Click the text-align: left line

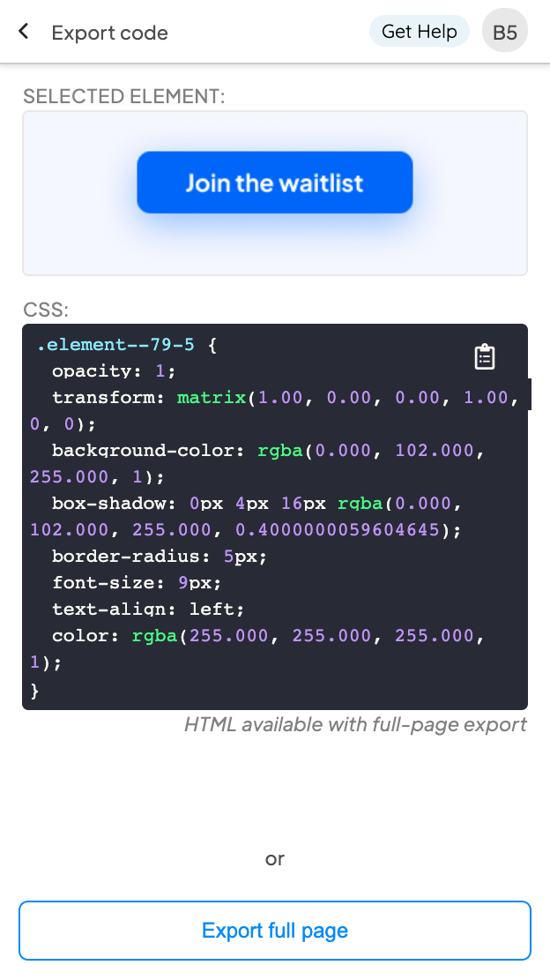point(147,609)
